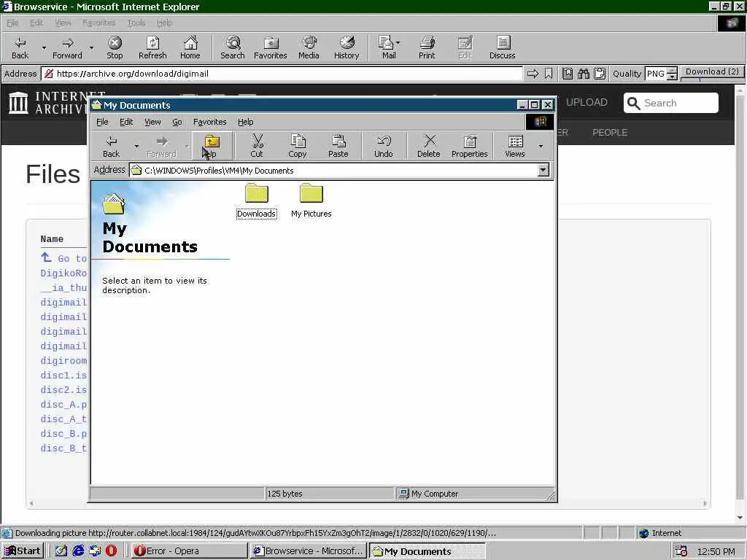Click the 12:50 PM taskbar clock
This screenshot has height=560, width=747.
716,551
